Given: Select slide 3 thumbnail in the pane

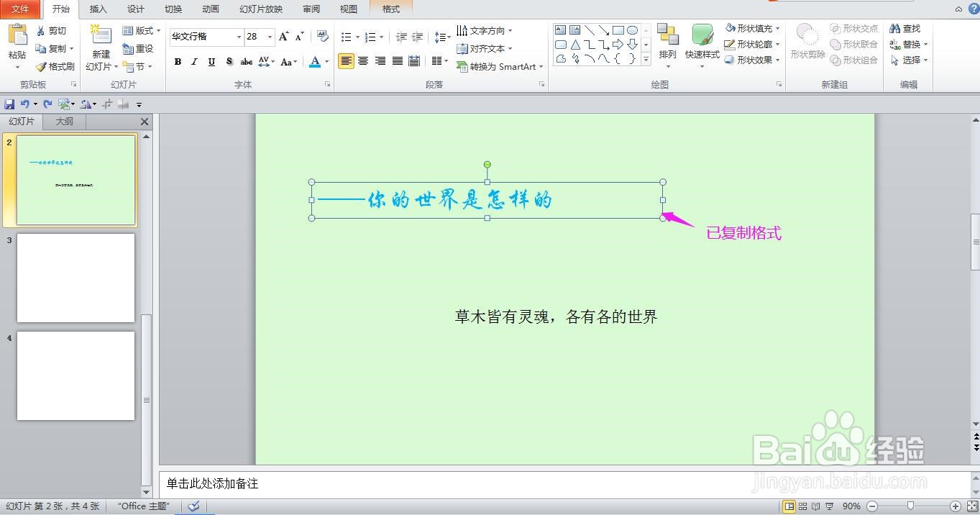Looking at the screenshot, I should click(75, 278).
